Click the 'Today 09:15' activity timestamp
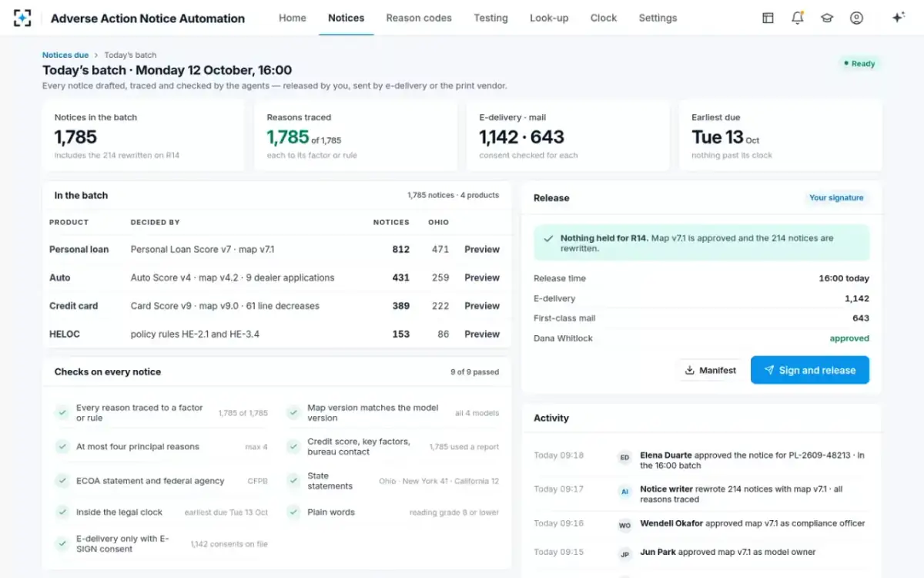Screen dimensions: 924x578 click(x=559, y=552)
